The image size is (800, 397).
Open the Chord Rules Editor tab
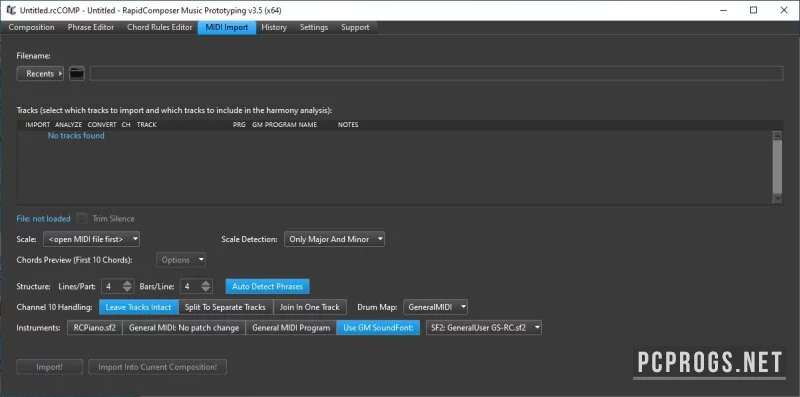[x=160, y=28]
